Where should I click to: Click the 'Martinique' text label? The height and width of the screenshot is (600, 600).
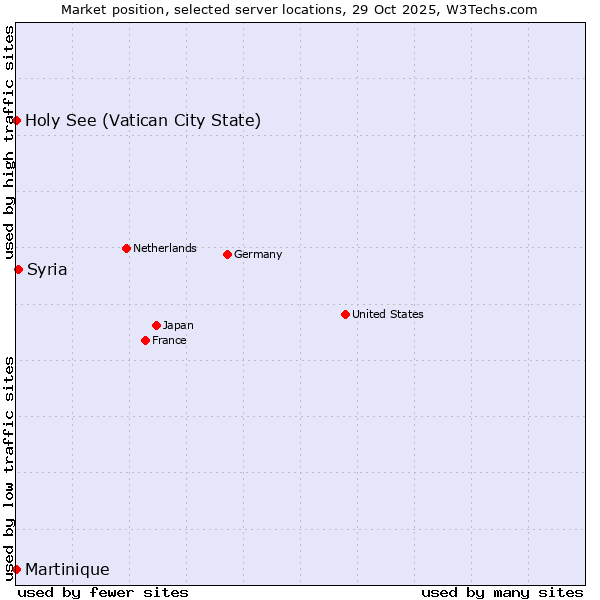point(67,570)
